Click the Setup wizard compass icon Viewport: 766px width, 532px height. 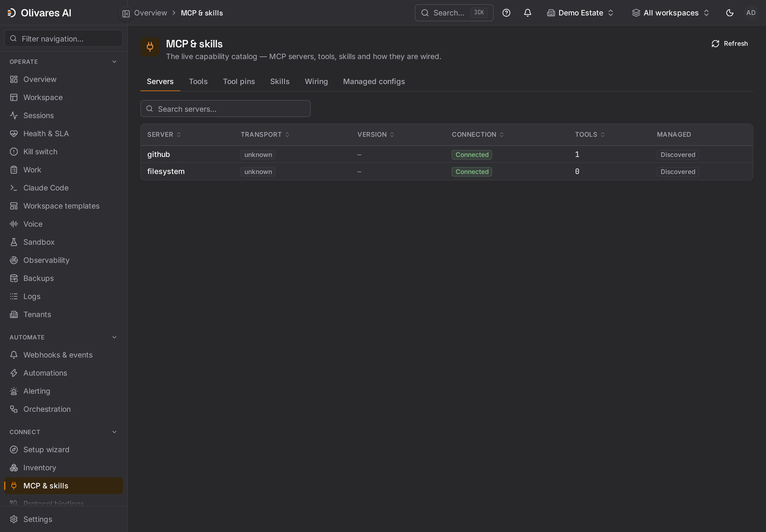coord(14,449)
